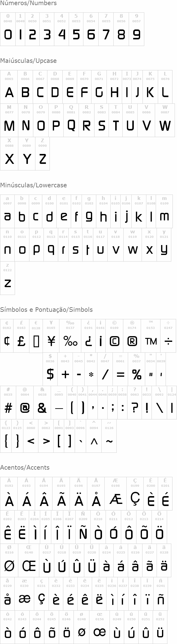Viewport: 177px width, 644px height.
Task: Click the missing euro glyph box
Action: click(36, 342)
